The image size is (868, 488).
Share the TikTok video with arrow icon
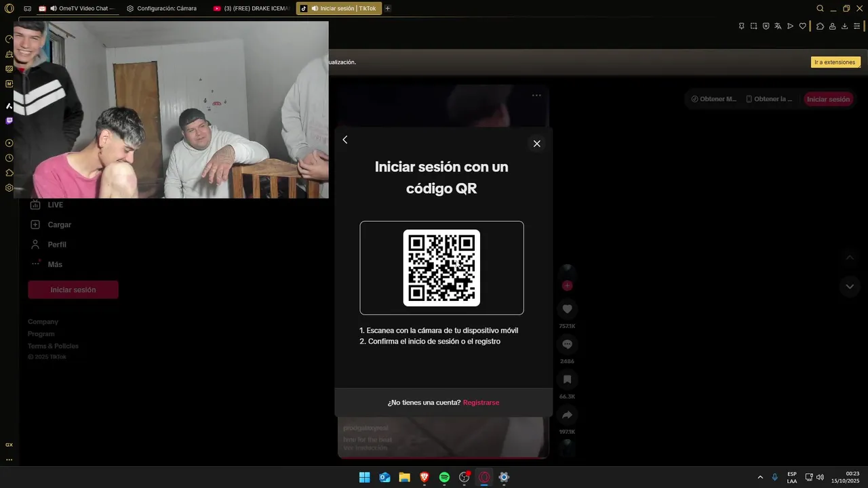[568, 415]
